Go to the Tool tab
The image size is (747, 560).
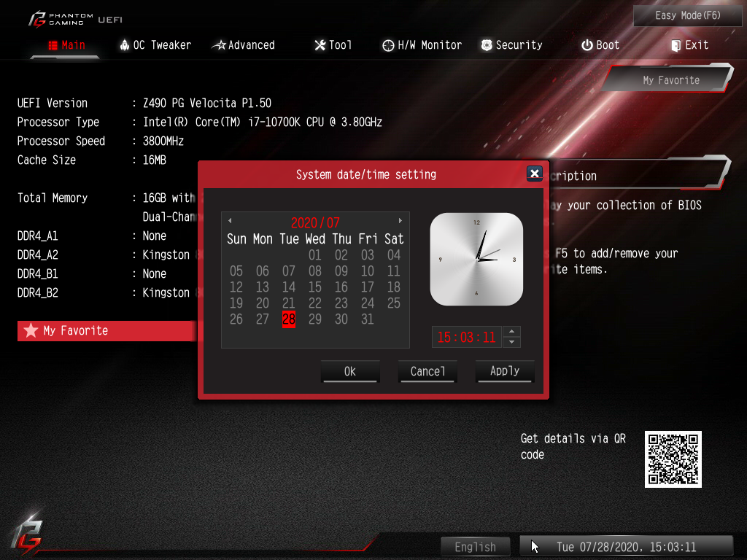coord(333,45)
